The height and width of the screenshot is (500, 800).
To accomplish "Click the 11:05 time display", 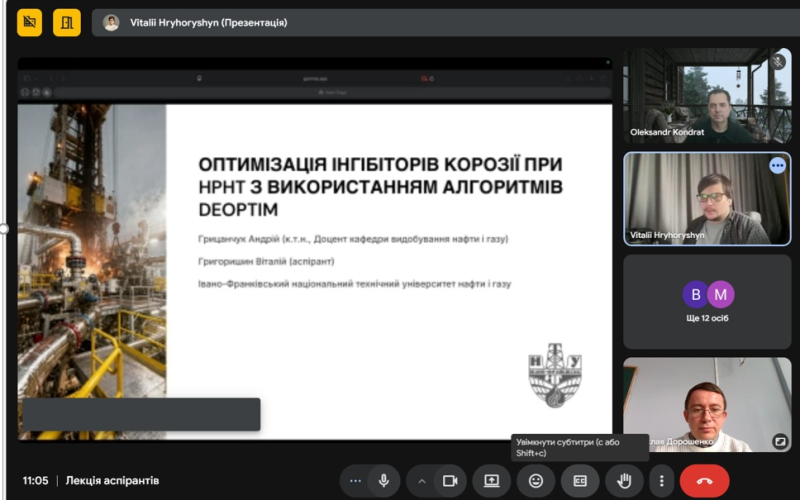I will tap(35, 481).
